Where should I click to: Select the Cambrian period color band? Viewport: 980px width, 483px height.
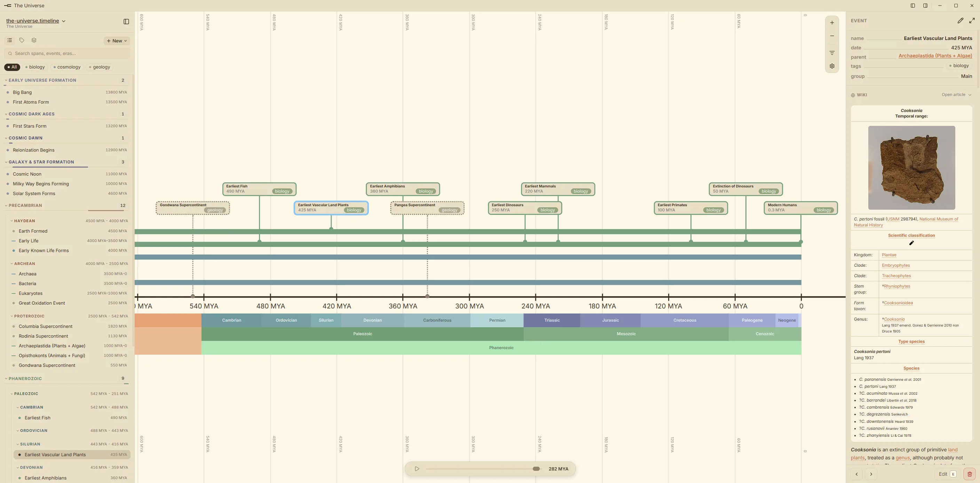pyautogui.click(x=231, y=320)
